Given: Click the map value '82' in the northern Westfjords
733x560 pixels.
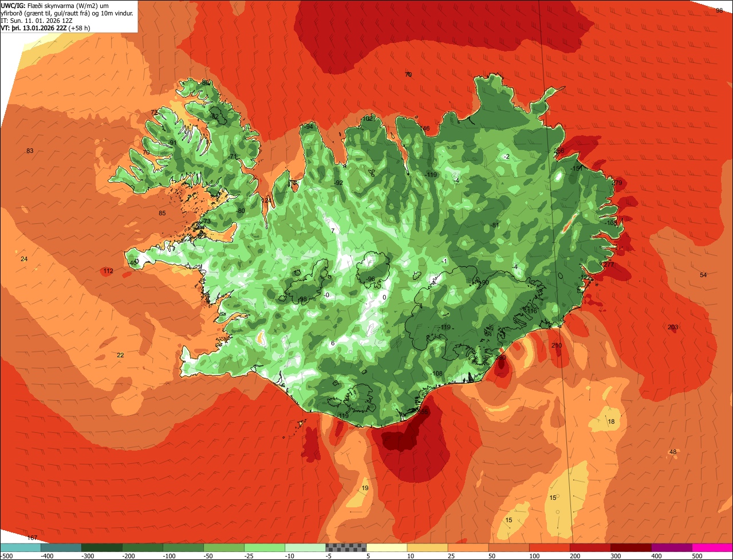Looking at the screenshot, I should (215, 116).
